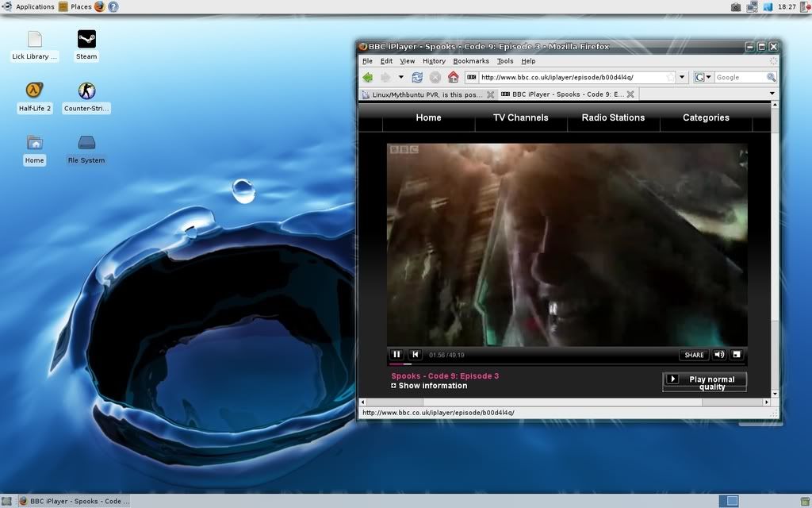Click the BBC site identity icon in address bar
Screen dimensions: 812x508
(471, 77)
